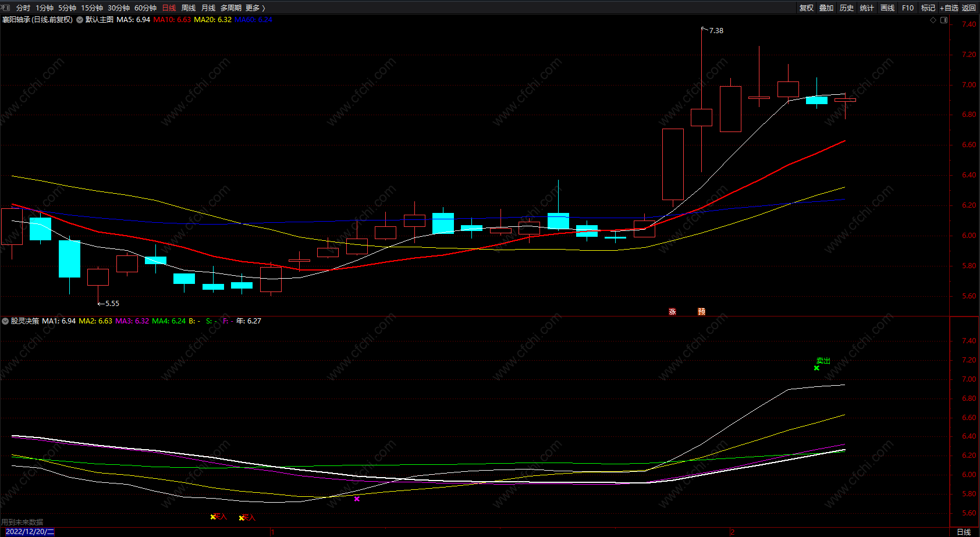Click the second 买入 buy signal marker

pos(248,517)
